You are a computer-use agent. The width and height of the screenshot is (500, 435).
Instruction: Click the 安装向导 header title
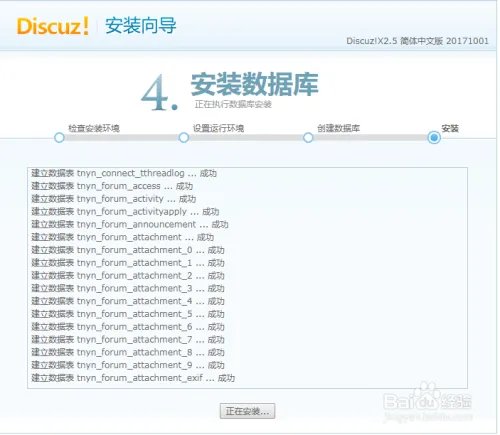coord(141,26)
